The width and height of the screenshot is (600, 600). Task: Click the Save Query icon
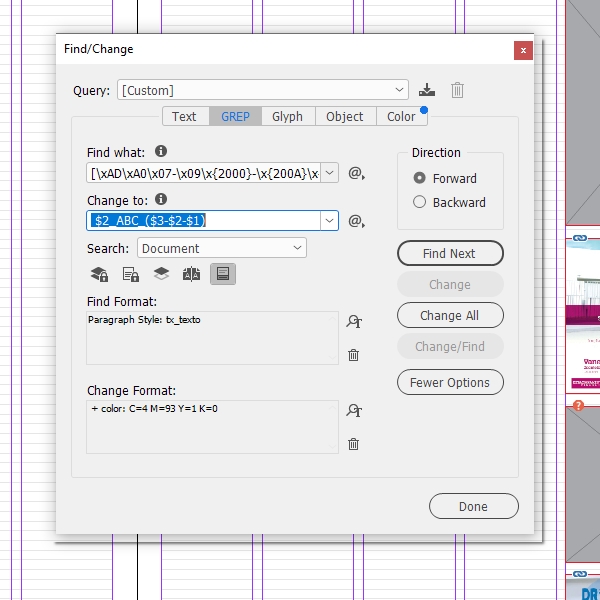click(428, 90)
